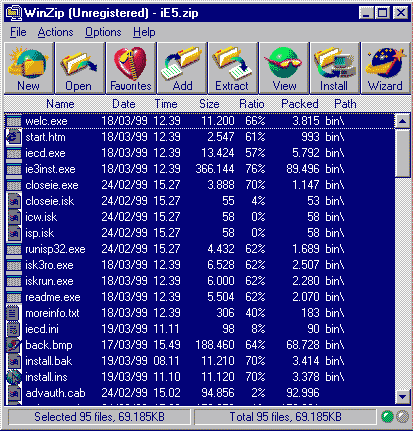This screenshot has width=413, height=431.
Task: Maximize the WinZip window
Action: (x=382, y=13)
